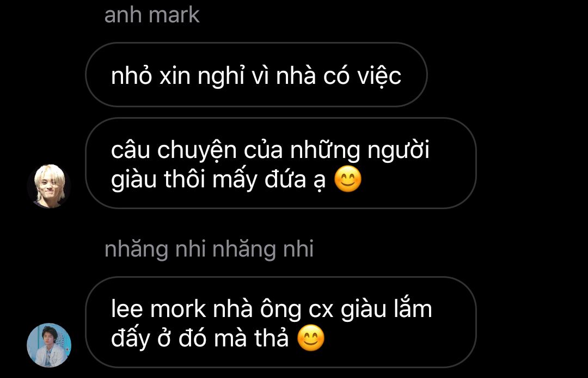588x378 pixels.
Task: Open anh mark's blond-haired profile avatar
Action: point(49,186)
